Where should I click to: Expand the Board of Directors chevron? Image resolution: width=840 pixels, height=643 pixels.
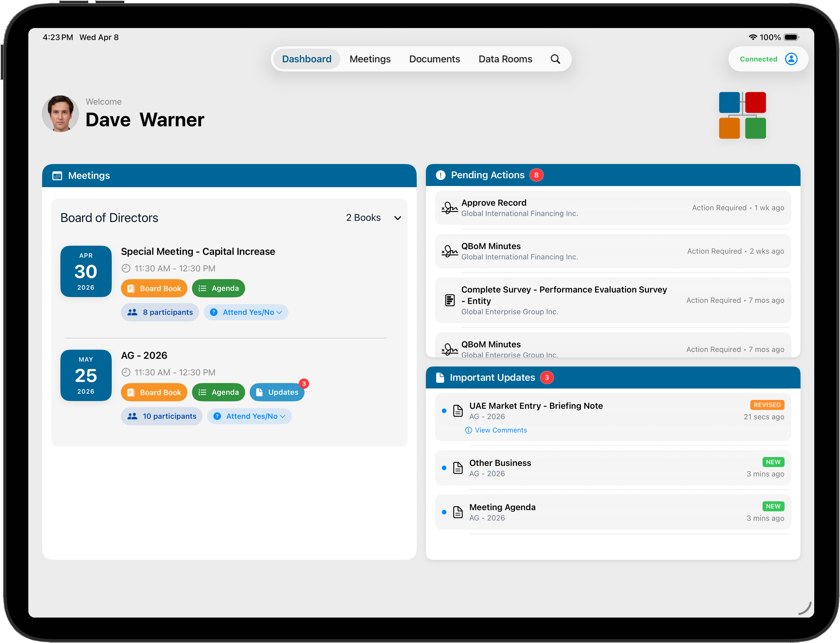398,218
